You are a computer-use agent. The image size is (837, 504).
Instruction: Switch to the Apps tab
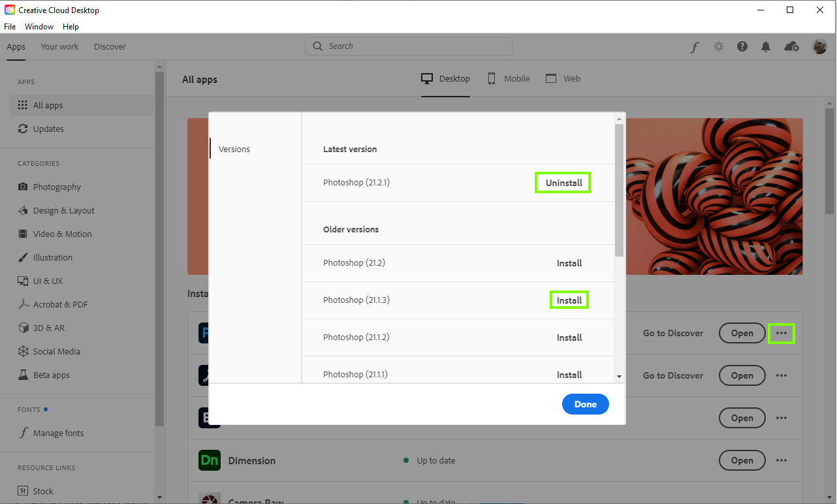tap(16, 47)
